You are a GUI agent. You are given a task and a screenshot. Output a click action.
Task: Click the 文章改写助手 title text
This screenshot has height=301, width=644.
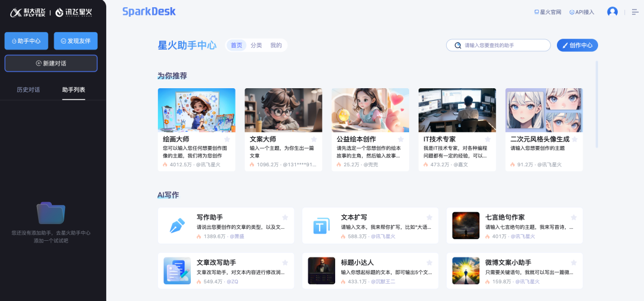pyautogui.click(x=216, y=262)
